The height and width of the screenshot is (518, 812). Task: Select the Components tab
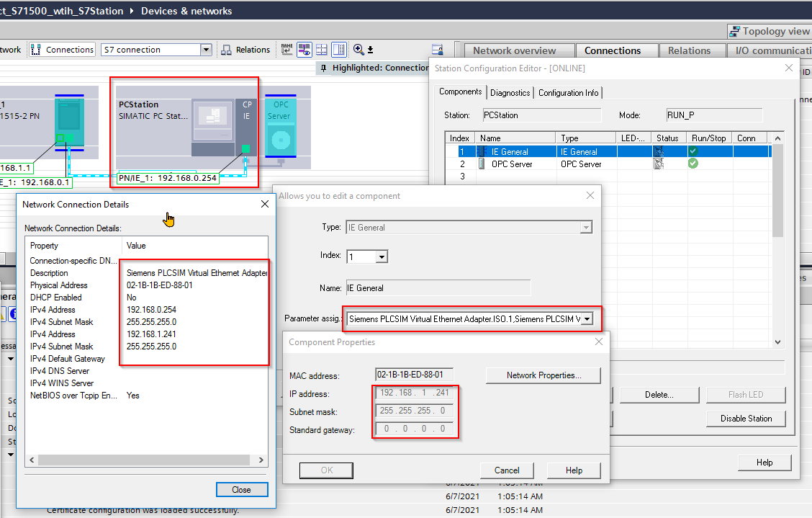(461, 91)
